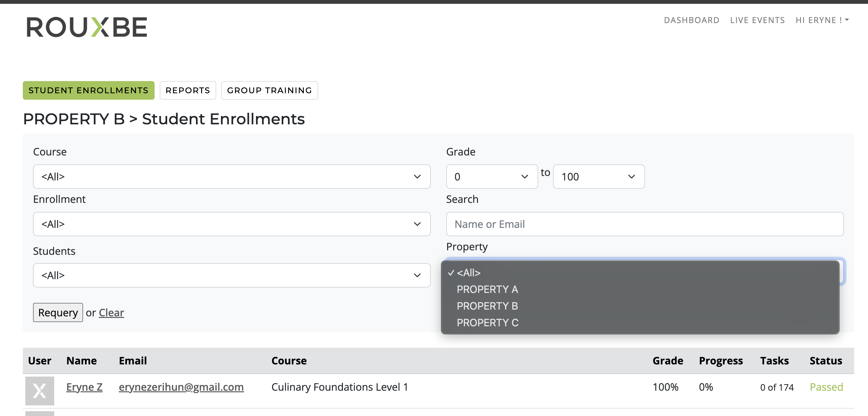Image resolution: width=868 pixels, height=416 pixels.
Task: Click the Tasks column header
Action: tap(774, 361)
